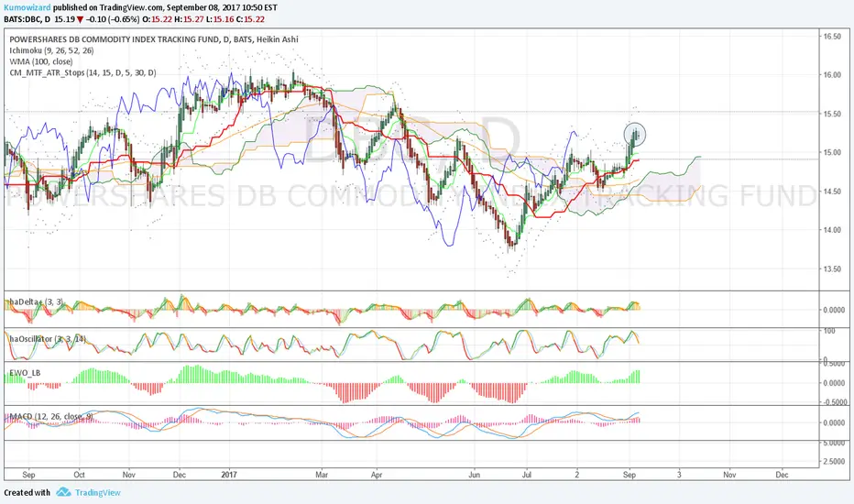Screen dimensions: 854x504
Task: Click the 13.50 price axis label
Action: point(832,269)
